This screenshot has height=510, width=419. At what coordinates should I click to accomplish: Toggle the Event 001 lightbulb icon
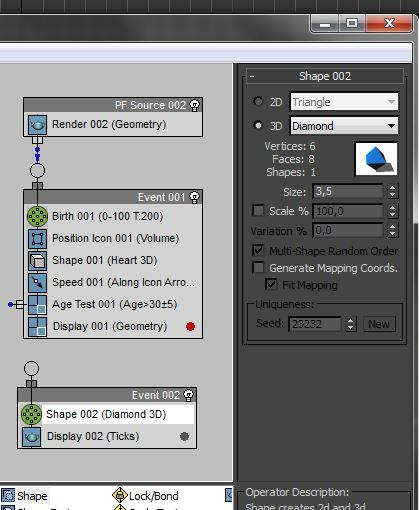tap(194, 197)
